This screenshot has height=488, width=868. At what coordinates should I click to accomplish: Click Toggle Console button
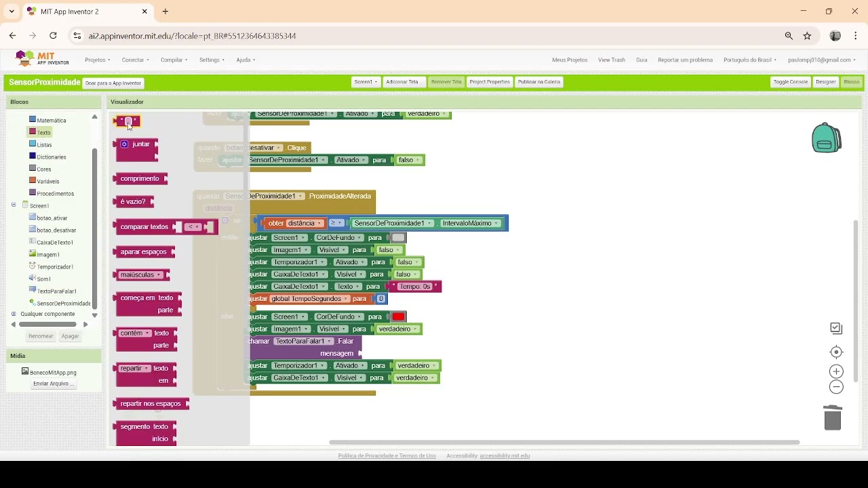(x=791, y=82)
